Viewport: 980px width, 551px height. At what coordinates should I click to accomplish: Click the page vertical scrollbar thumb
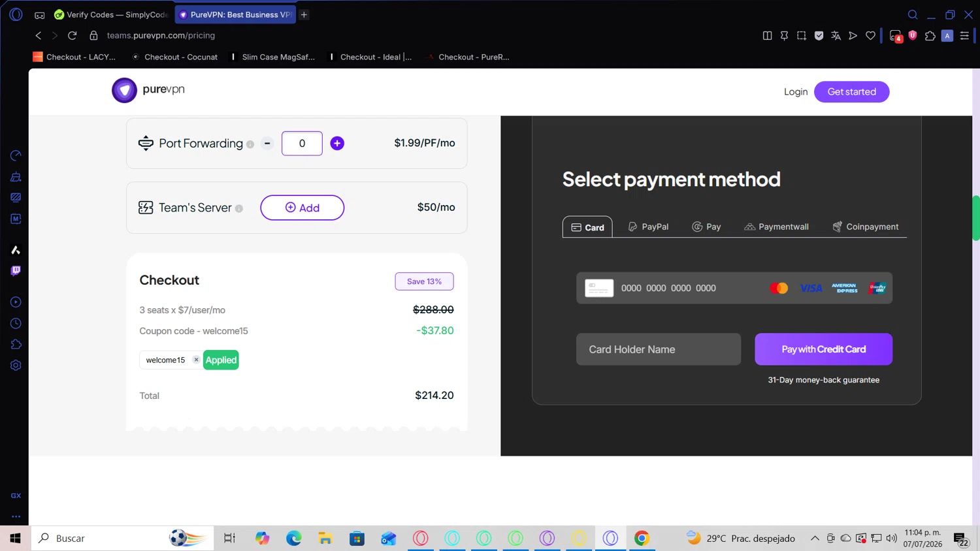click(976, 218)
